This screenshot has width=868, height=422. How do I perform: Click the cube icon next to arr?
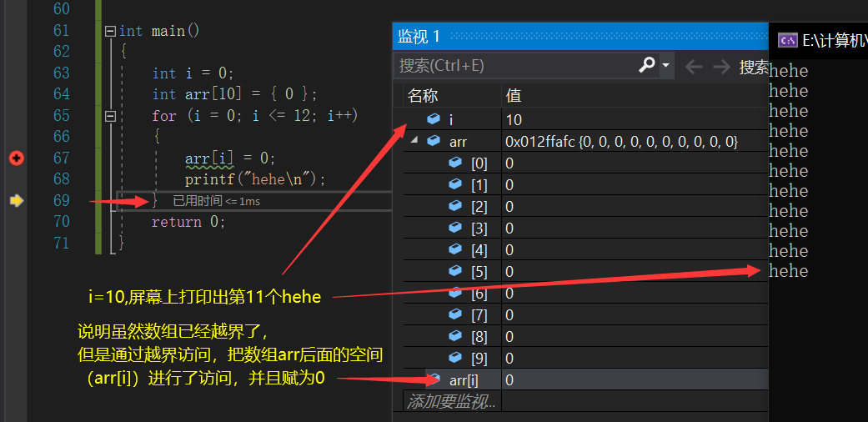[x=434, y=141]
